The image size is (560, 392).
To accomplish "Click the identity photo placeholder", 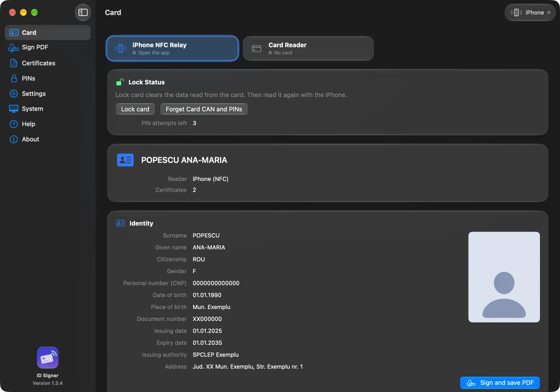I will (x=504, y=277).
